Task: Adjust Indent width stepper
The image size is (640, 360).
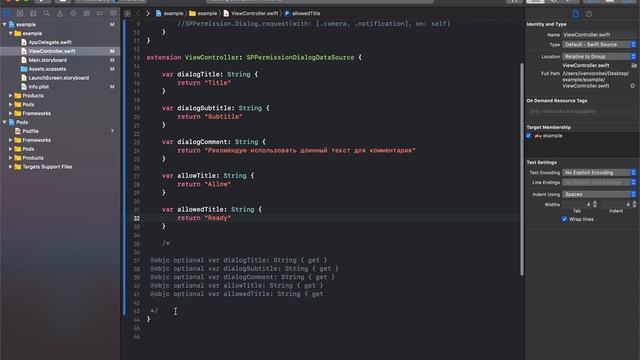Action: (634, 204)
